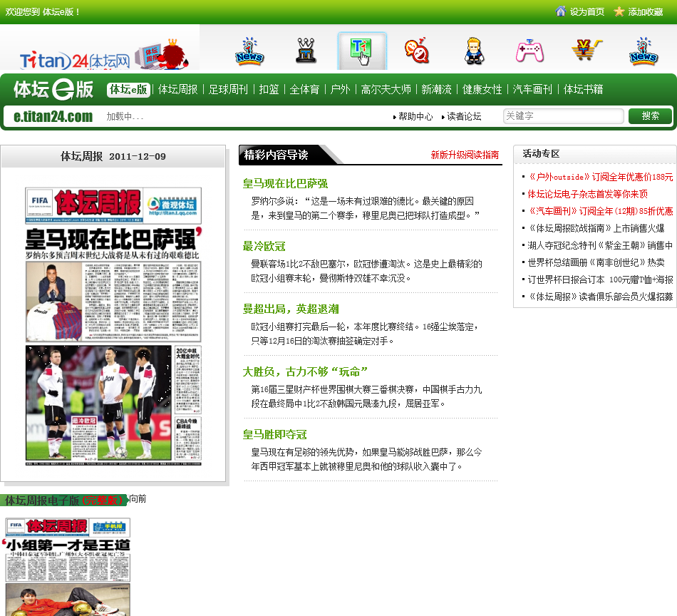Click the 曼联客场1比2不敌巴塞尔 summary text
Viewport: 677px width, 616px height.
366,271
